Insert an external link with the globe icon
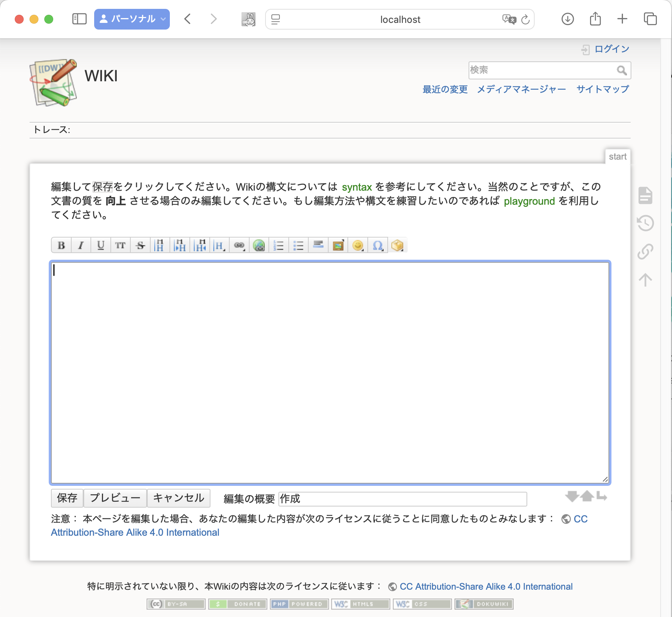Viewport: 672px width, 617px height. pyautogui.click(x=259, y=245)
